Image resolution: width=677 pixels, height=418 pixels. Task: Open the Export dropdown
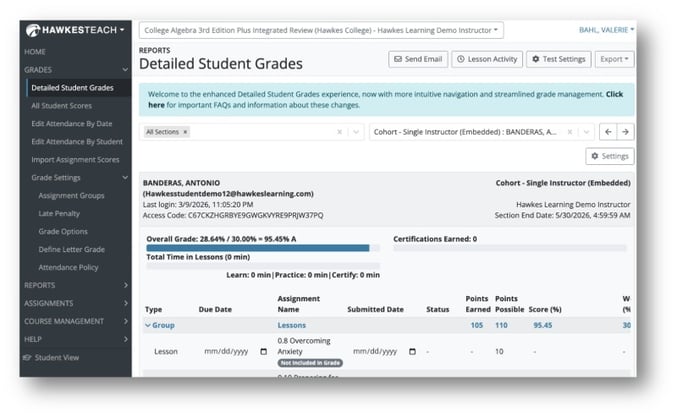614,59
